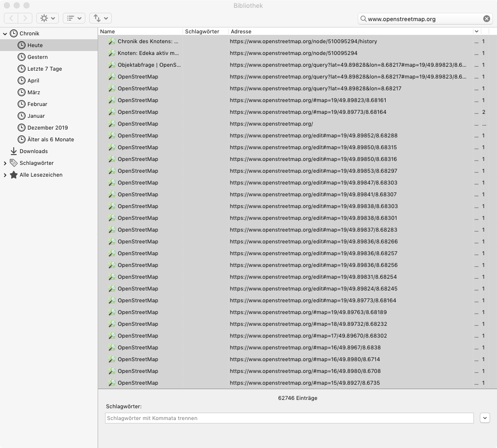The height and width of the screenshot is (448, 497).
Task: Select URL edit#map=19/49.89841/8.68307
Action: 313,194
